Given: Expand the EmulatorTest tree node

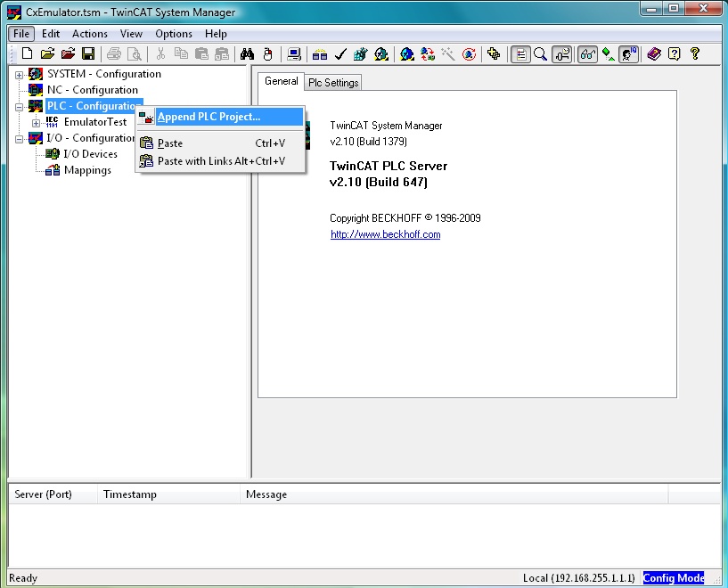Looking at the screenshot, I should [x=36, y=123].
